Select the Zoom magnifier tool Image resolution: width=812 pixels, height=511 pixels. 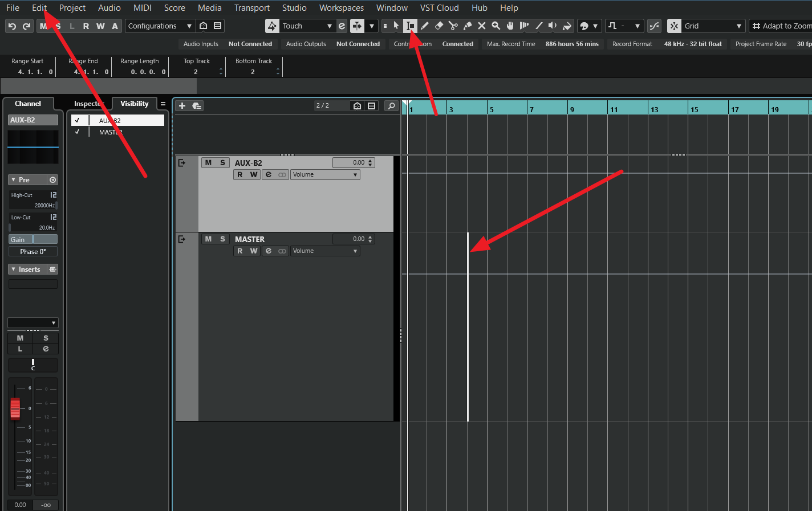(x=496, y=26)
